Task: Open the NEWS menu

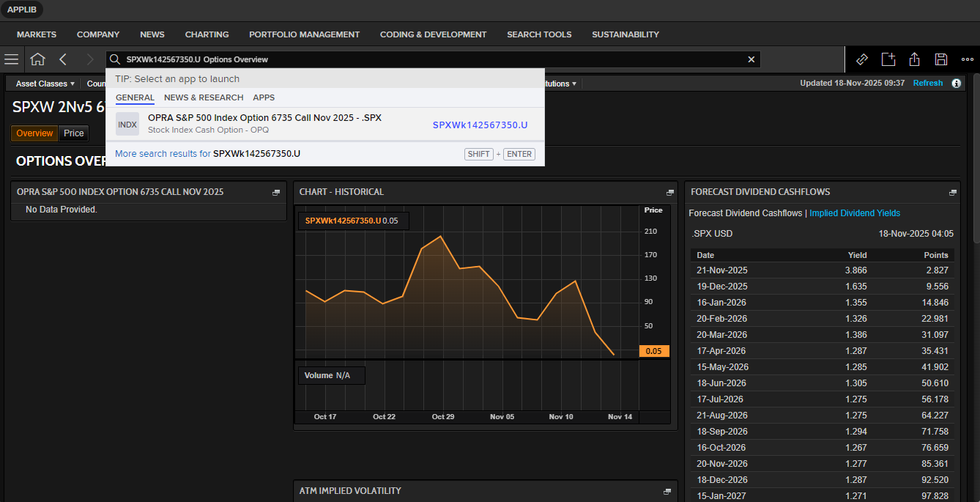Action: 152,34
